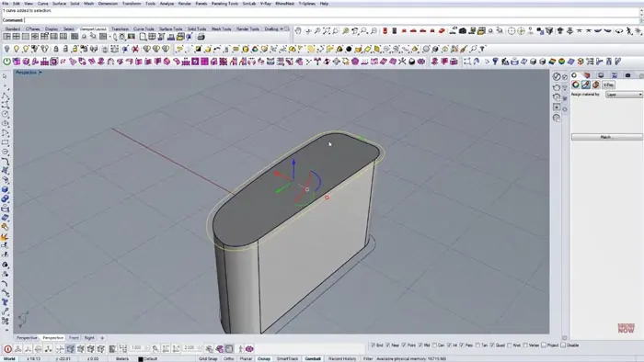The image size is (644, 362).
Task: Open the Surface menu
Action: [x=59, y=4]
